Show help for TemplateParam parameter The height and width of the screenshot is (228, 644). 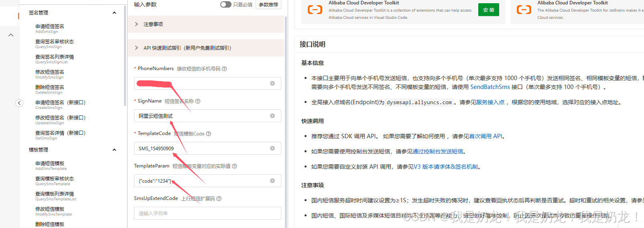(x=234, y=166)
